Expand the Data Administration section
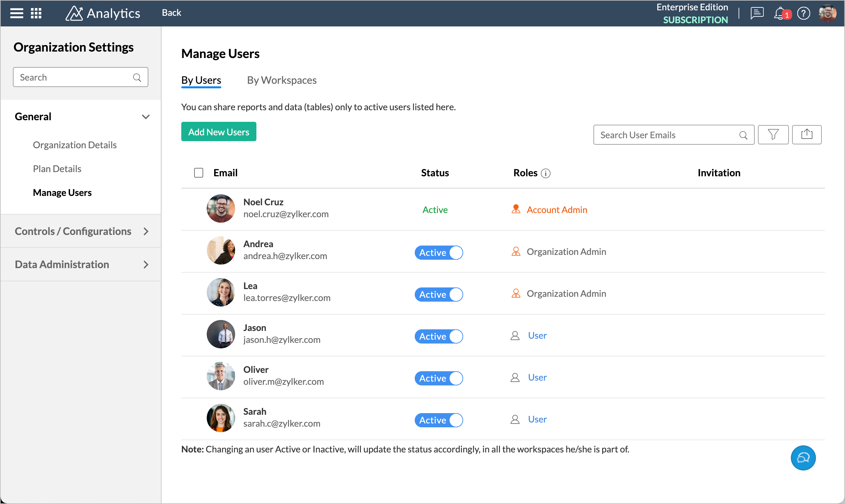This screenshot has width=845, height=504. click(x=146, y=265)
